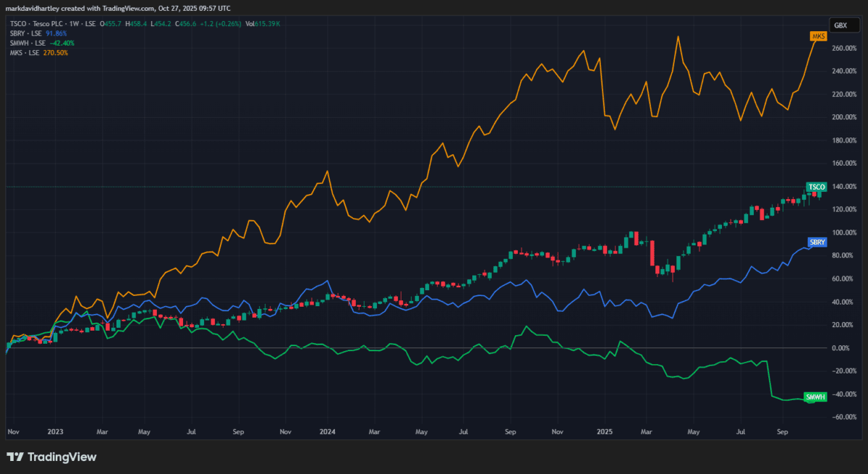868x474 pixels.
Task: Click the 2023 year label on the time scale
Action: [x=56, y=431]
